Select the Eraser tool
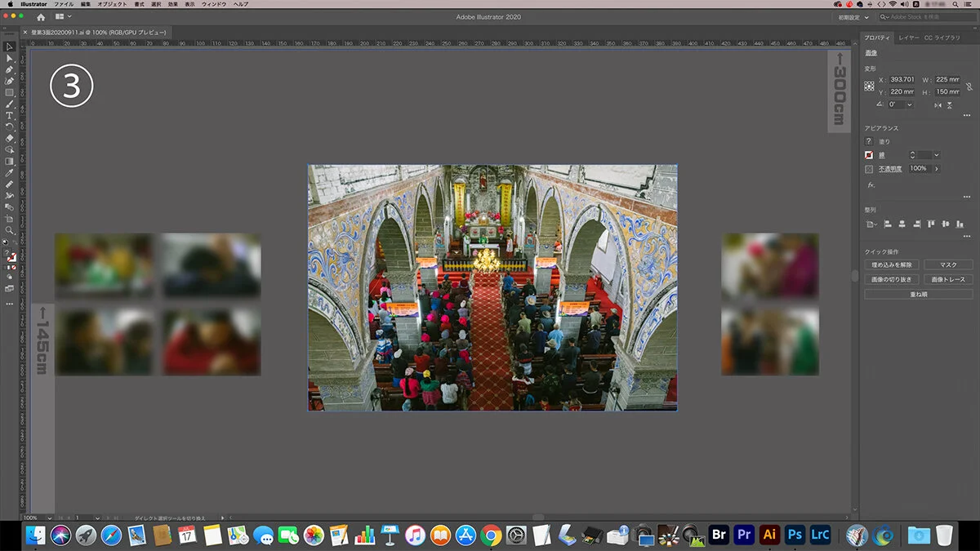The height and width of the screenshot is (551, 980). point(10,139)
